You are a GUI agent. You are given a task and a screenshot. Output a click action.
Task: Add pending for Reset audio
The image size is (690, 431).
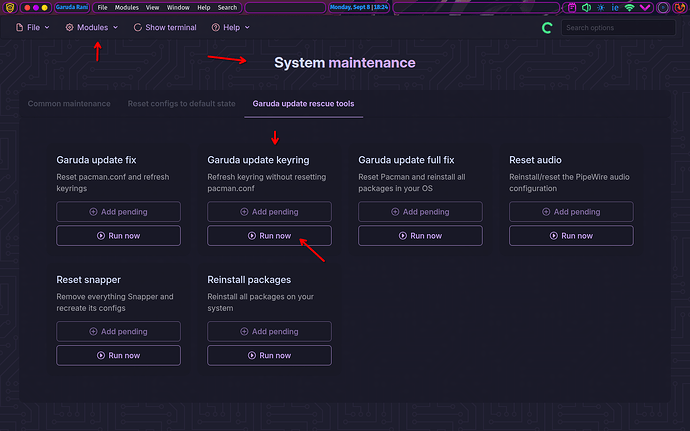point(571,212)
